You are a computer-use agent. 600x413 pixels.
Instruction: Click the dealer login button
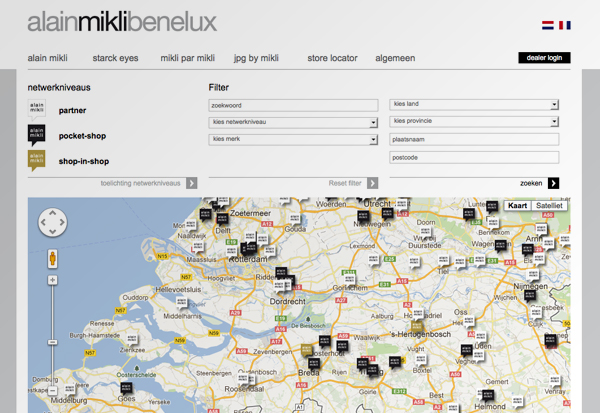[x=544, y=57]
